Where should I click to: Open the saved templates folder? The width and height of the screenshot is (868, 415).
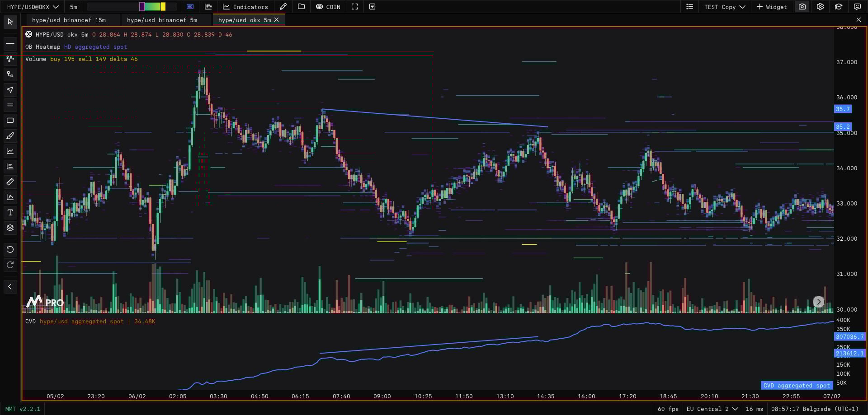point(302,7)
